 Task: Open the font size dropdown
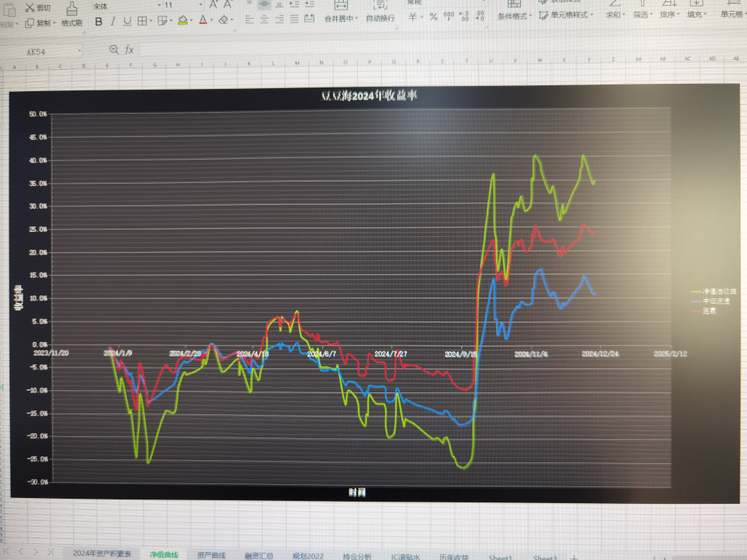click(x=181, y=5)
